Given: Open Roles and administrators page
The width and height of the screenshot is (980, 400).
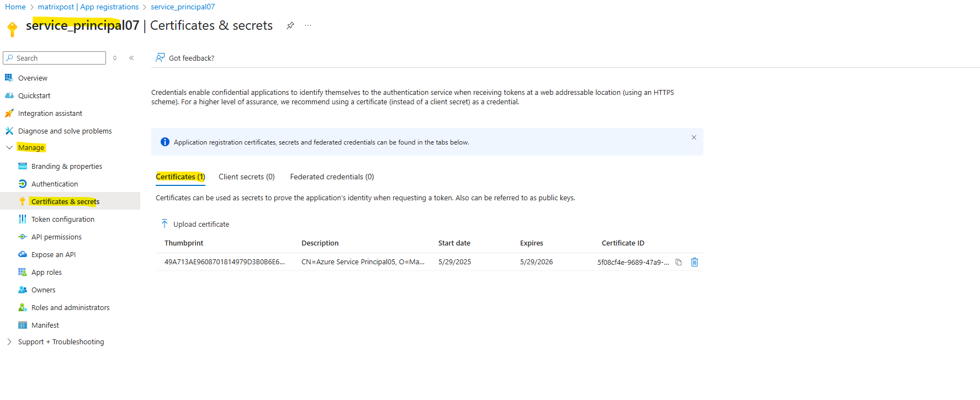Looking at the screenshot, I should click(70, 307).
